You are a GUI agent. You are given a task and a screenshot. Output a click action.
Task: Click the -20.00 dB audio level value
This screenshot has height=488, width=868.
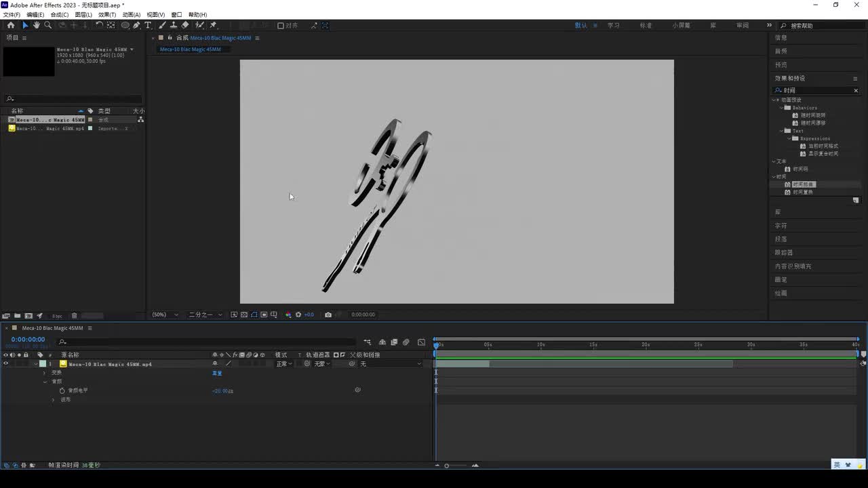click(222, 391)
